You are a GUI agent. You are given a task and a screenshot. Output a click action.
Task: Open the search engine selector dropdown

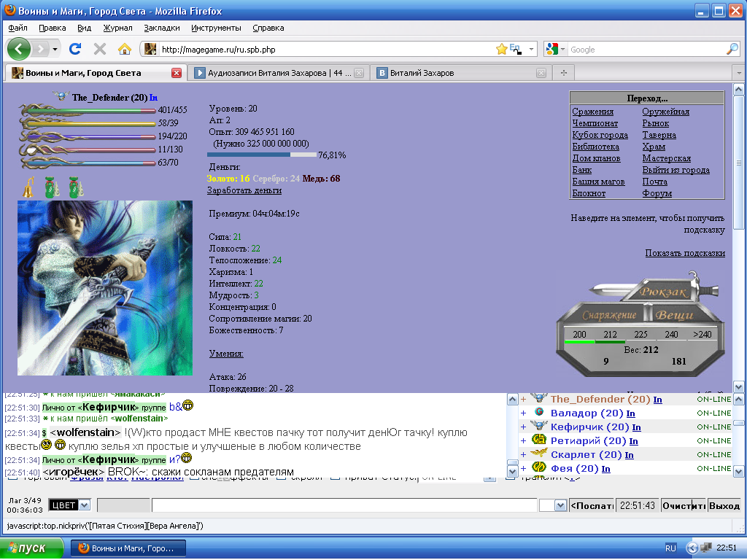(x=562, y=49)
